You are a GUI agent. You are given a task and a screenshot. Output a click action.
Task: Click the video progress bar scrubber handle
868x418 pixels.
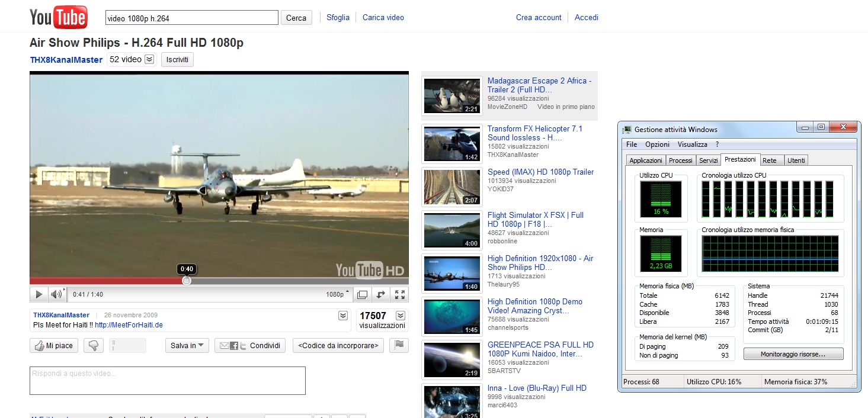186,281
